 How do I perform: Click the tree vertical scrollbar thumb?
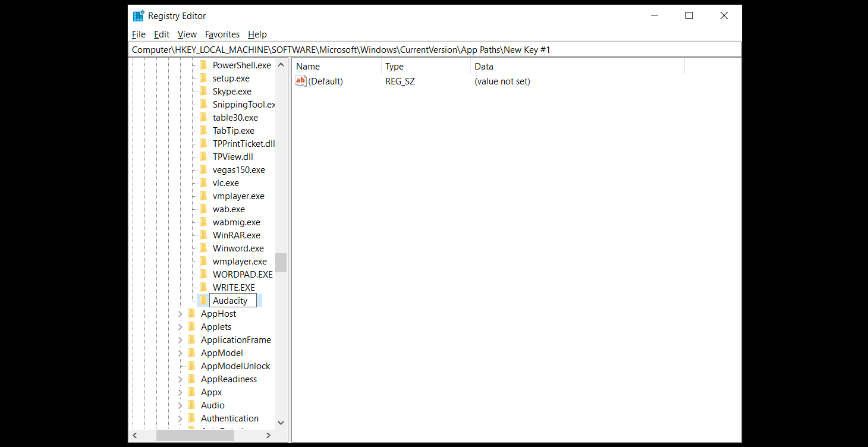click(x=281, y=263)
